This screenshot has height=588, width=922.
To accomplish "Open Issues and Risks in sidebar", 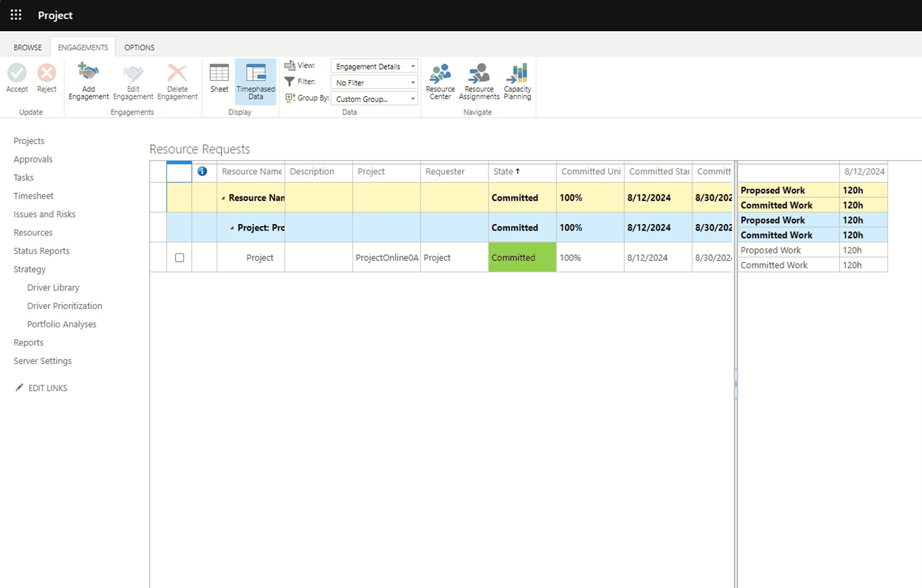I will [x=44, y=214].
